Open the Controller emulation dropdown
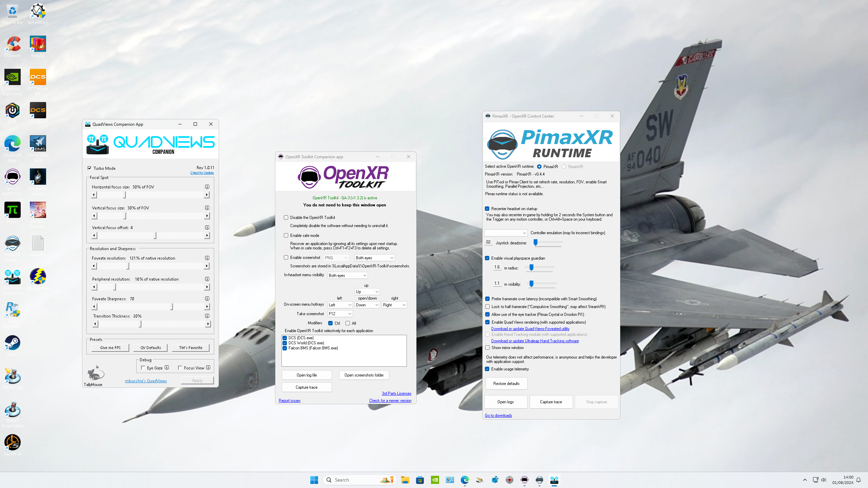The width and height of the screenshot is (868, 488). [x=506, y=233]
